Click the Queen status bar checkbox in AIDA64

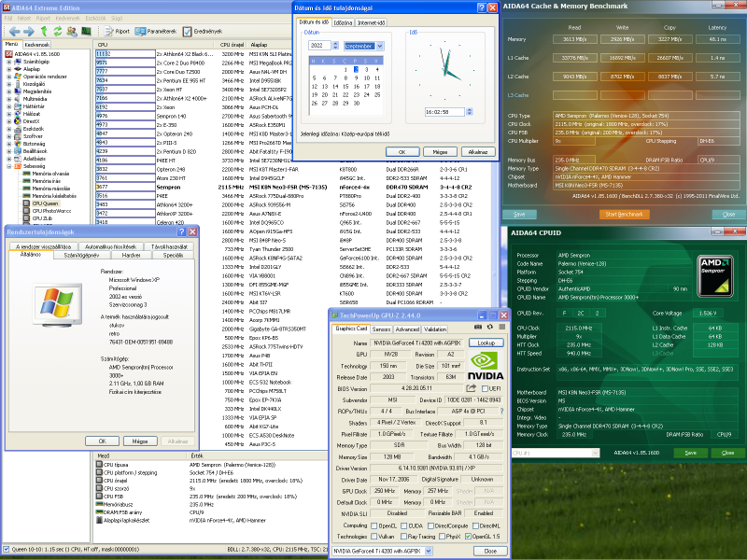(7, 549)
